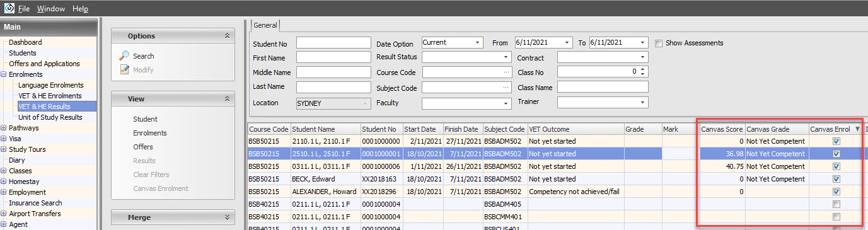Click the Modify pencil icon
The width and height of the screenshot is (868, 230).
(x=124, y=69)
